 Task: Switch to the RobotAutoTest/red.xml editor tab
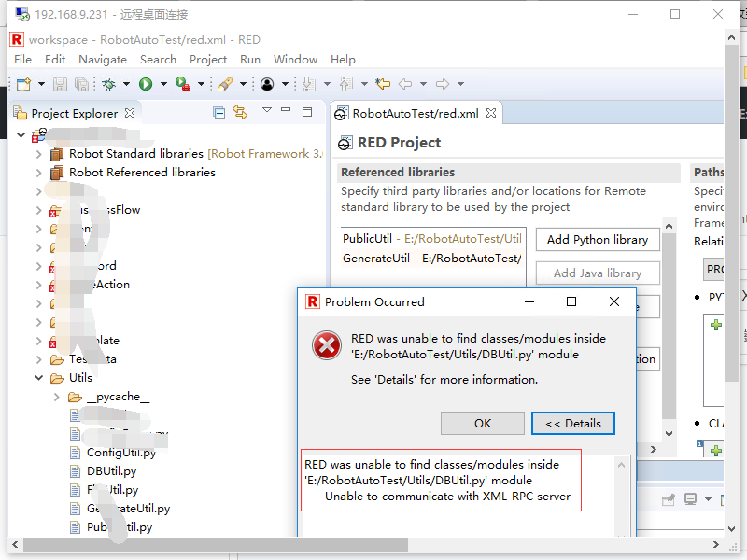(x=416, y=111)
